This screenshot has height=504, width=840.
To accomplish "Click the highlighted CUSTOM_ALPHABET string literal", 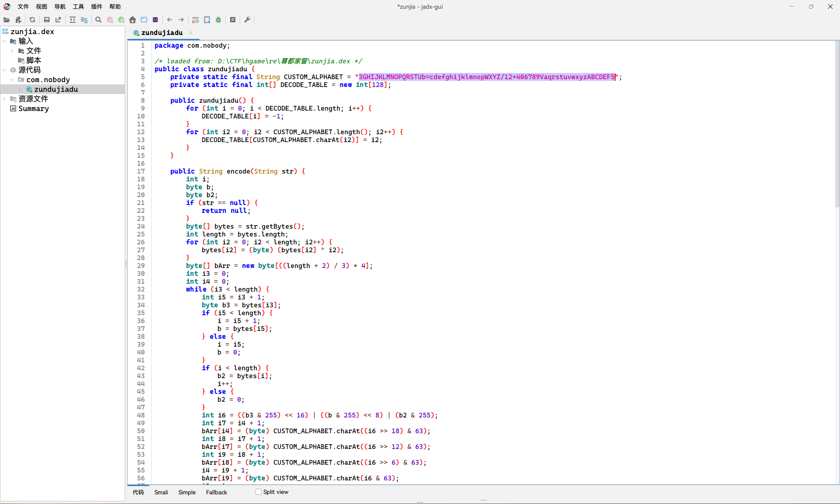I will (x=487, y=77).
